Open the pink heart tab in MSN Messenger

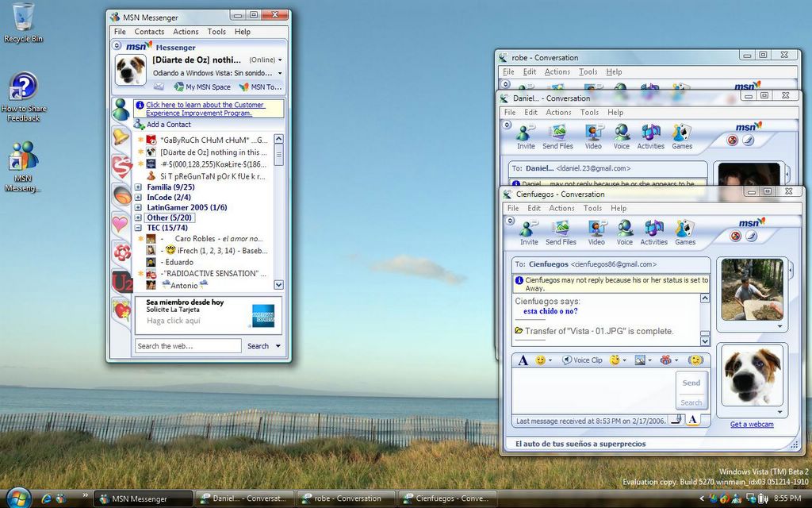pyautogui.click(x=121, y=224)
